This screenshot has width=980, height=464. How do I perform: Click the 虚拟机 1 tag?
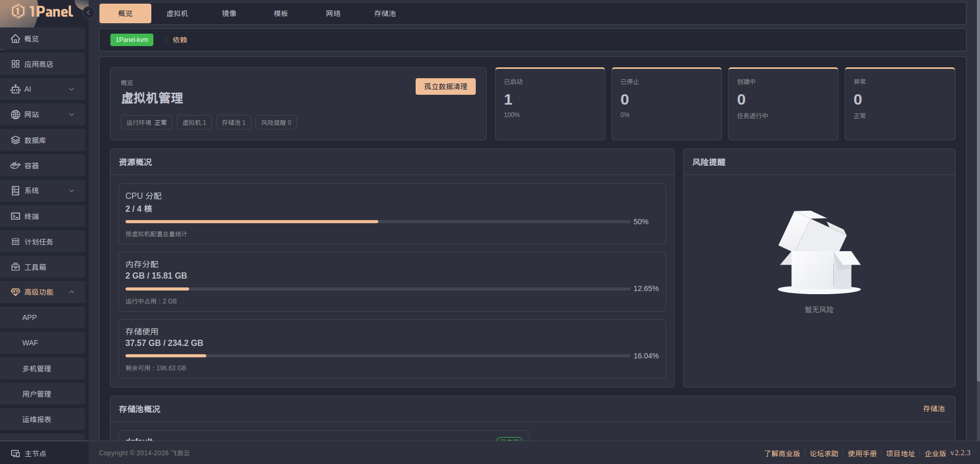(194, 123)
